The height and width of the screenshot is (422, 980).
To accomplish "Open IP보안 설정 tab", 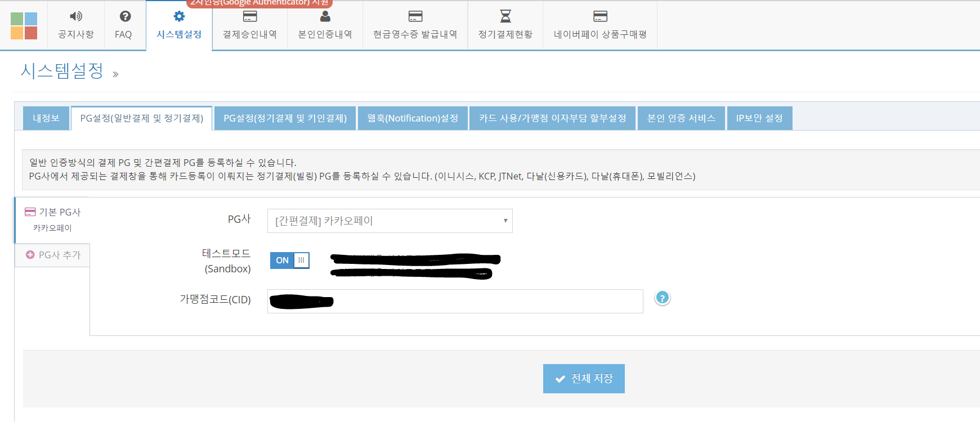I will (x=759, y=118).
